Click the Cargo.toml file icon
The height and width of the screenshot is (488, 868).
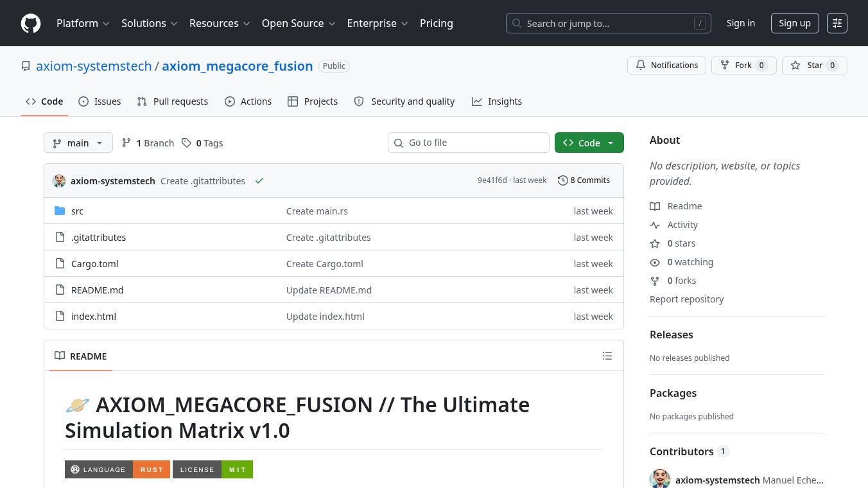[60, 263]
